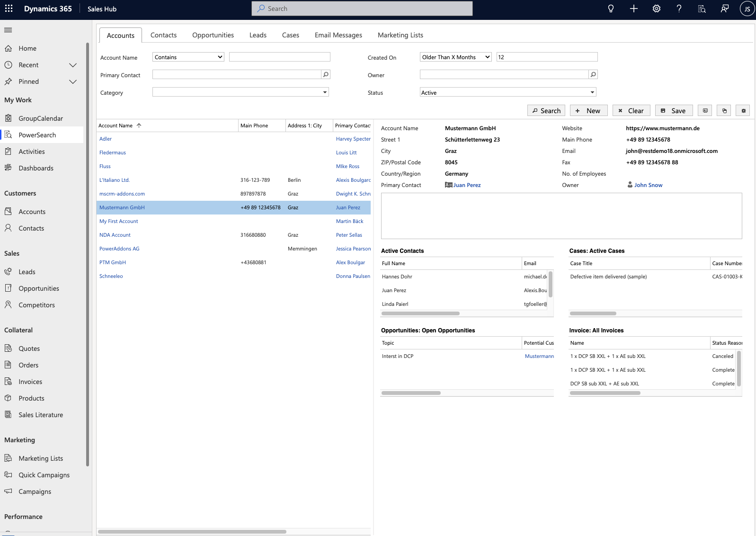Open the L'Italiano Ltd. account link
This screenshot has height=536, width=756.
point(115,180)
